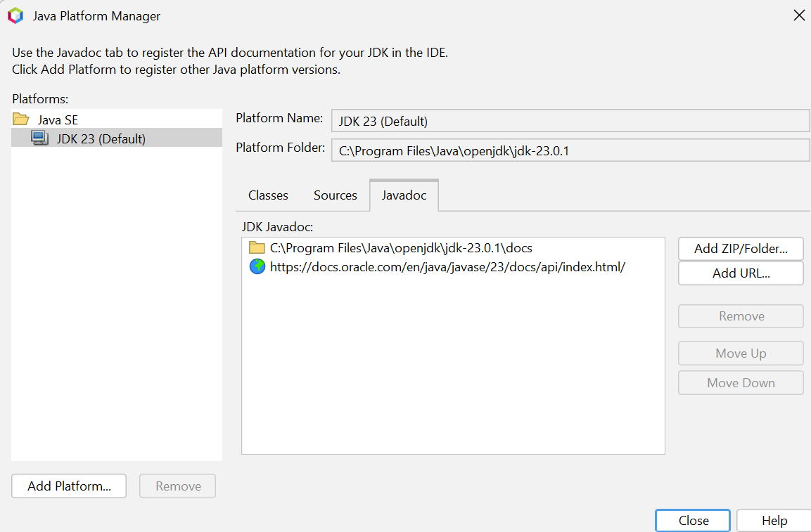
Task: Click the Platform Folder path field
Action: (x=570, y=150)
